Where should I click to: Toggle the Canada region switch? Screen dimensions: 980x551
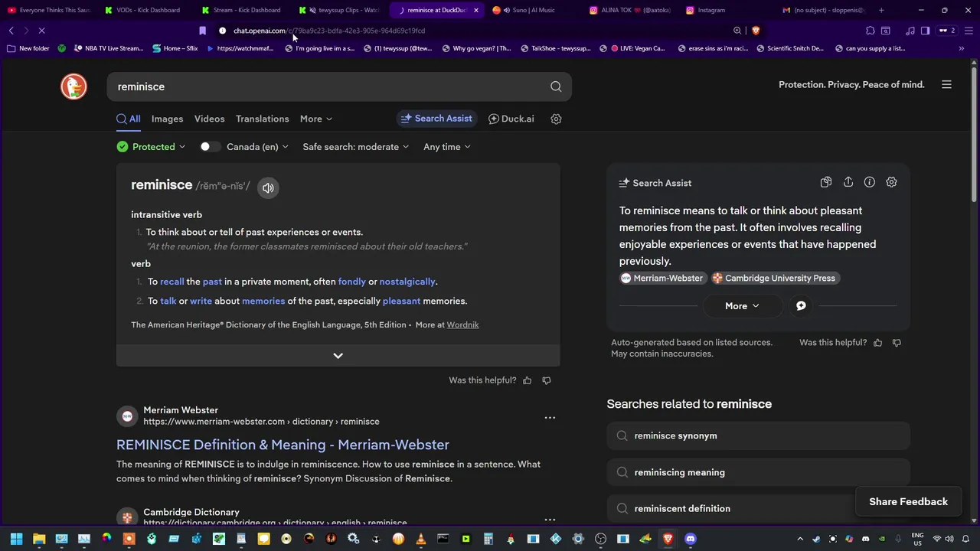210,147
